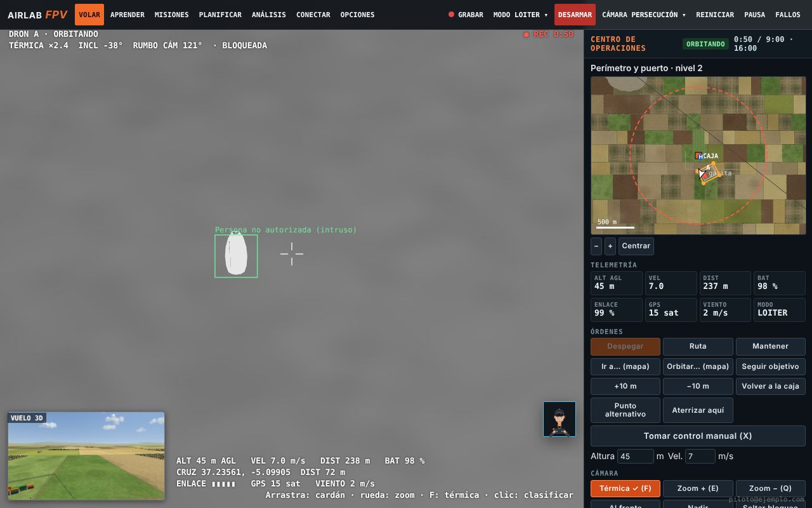Zoom out the map with the minus button
The image size is (812, 508).
tap(596, 246)
